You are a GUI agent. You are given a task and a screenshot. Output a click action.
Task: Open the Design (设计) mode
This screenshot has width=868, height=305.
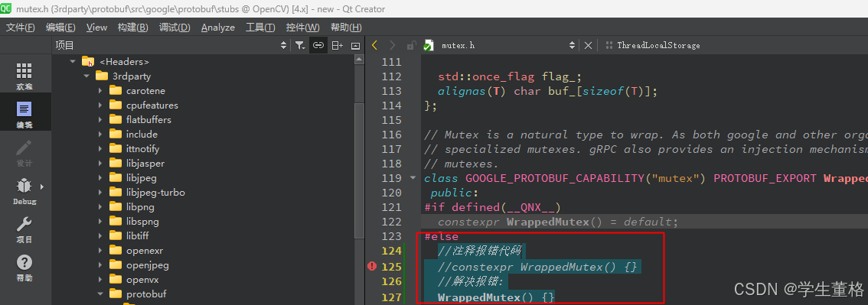pyautogui.click(x=24, y=153)
